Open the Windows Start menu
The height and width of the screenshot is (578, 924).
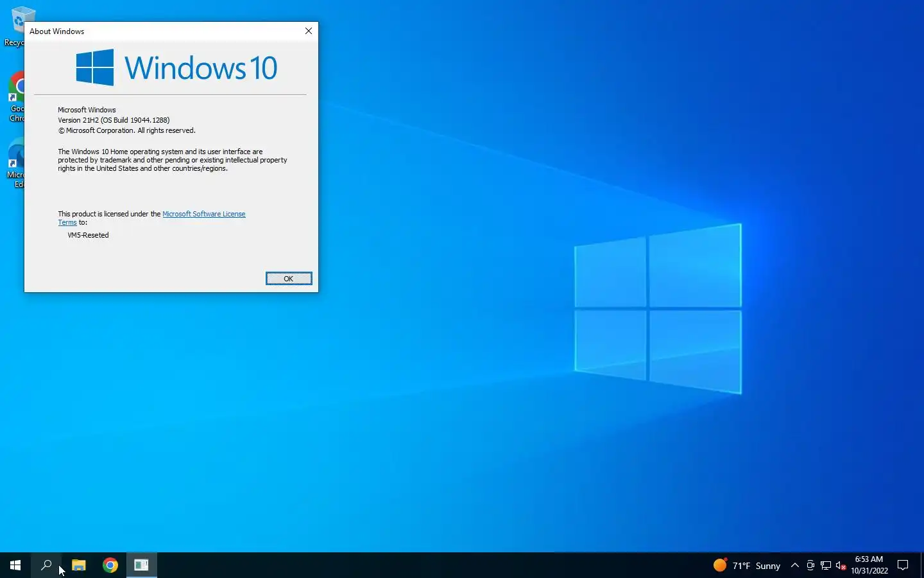point(15,565)
